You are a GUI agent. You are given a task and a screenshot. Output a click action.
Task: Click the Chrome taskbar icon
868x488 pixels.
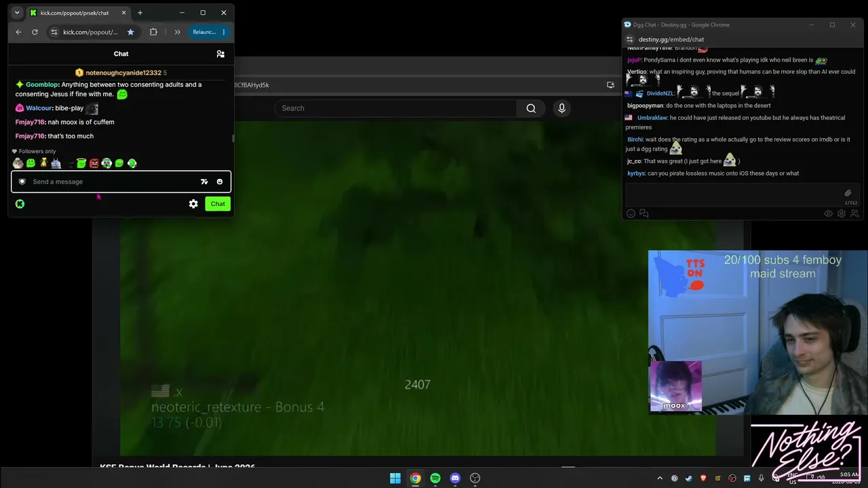[x=415, y=479]
